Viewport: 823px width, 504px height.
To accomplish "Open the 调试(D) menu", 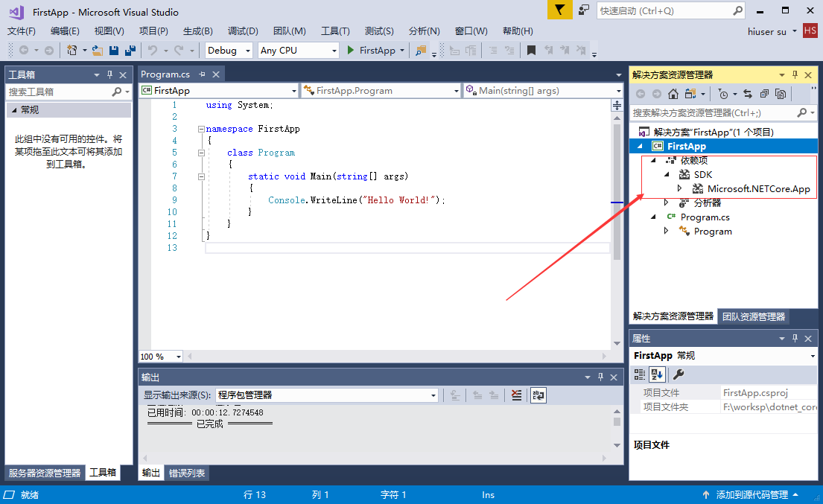I will [243, 31].
